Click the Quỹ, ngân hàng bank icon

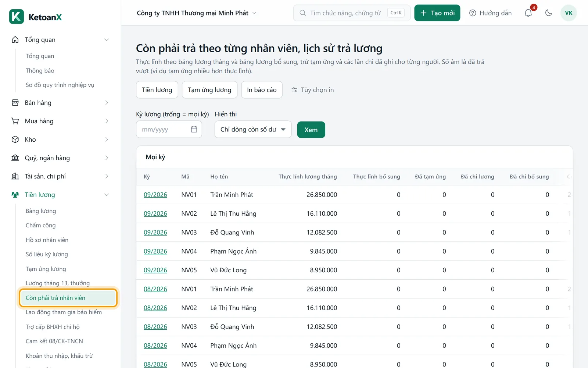pyautogui.click(x=15, y=158)
